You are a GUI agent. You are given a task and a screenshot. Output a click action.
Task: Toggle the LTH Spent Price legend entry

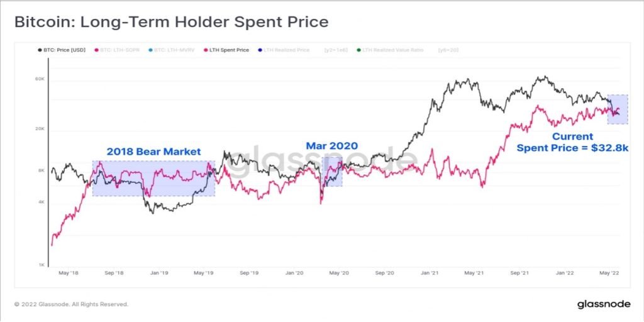[226, 50]
